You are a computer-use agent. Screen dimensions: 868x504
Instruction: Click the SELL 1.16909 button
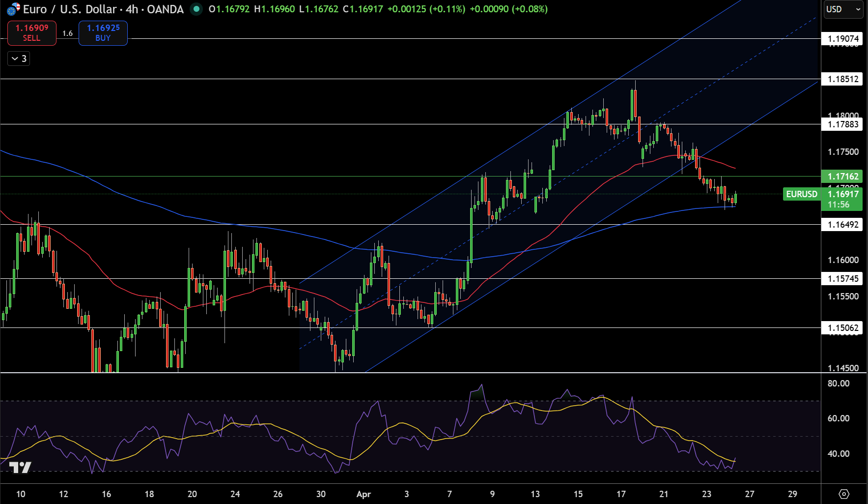[32, 33]
